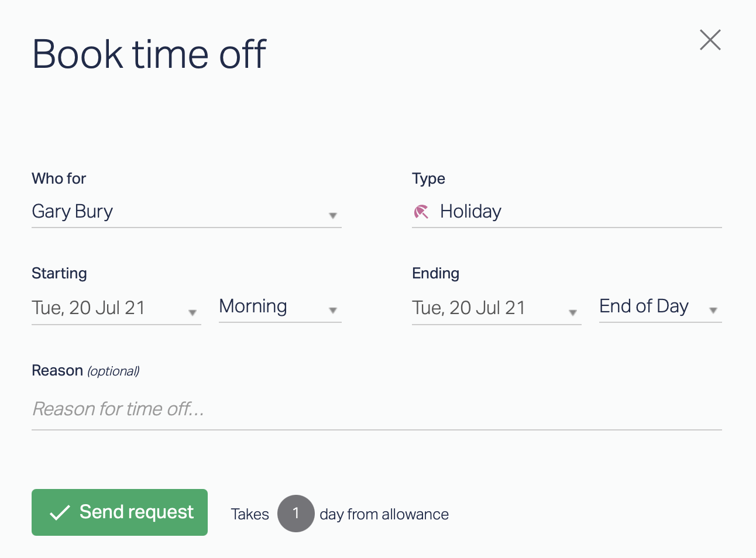Expand the End of Day arrow
Viewport: 756px width, 558px height.
point(713,311)
